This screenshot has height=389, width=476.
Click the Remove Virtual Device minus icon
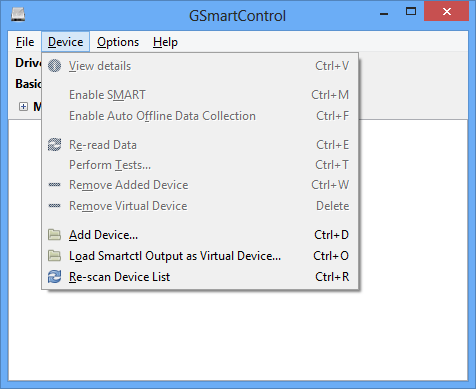(54, 206)
